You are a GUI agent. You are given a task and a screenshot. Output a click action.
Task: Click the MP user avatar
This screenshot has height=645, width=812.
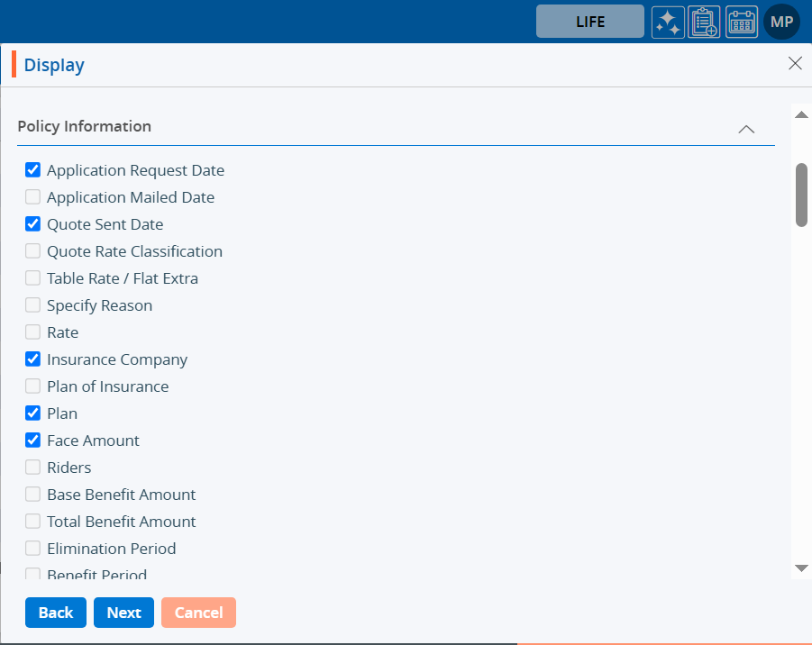tap(781, 22)
